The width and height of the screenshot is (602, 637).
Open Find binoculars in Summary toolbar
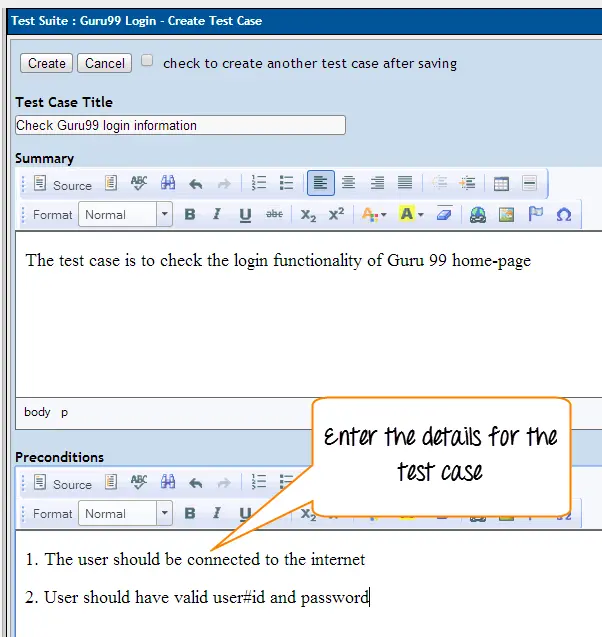168,183
